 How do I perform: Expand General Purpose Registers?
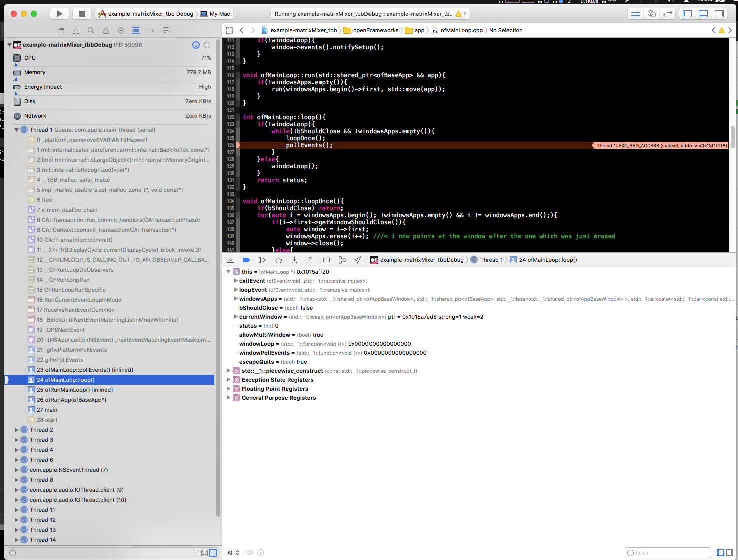pyautogui.click(x=229, y=398)
